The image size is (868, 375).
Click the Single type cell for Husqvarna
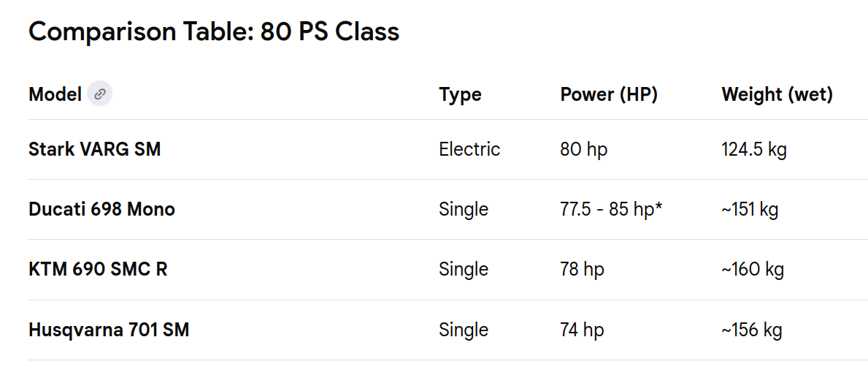pos(464,330)
